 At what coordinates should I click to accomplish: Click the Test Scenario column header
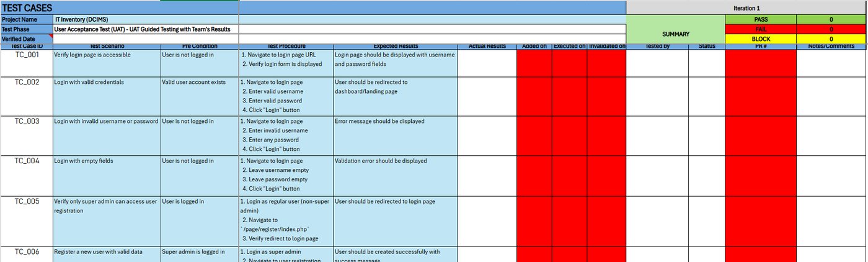[107, 47]
